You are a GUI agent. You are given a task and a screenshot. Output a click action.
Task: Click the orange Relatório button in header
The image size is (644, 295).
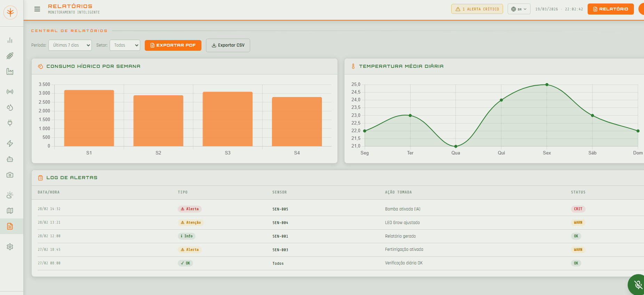611,9
